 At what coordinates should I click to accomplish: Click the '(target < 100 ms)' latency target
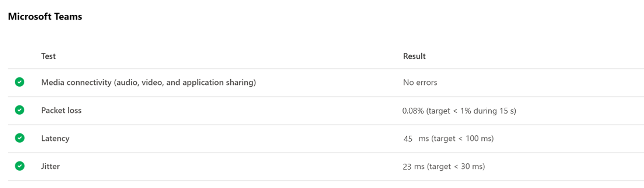pos(462,138)
